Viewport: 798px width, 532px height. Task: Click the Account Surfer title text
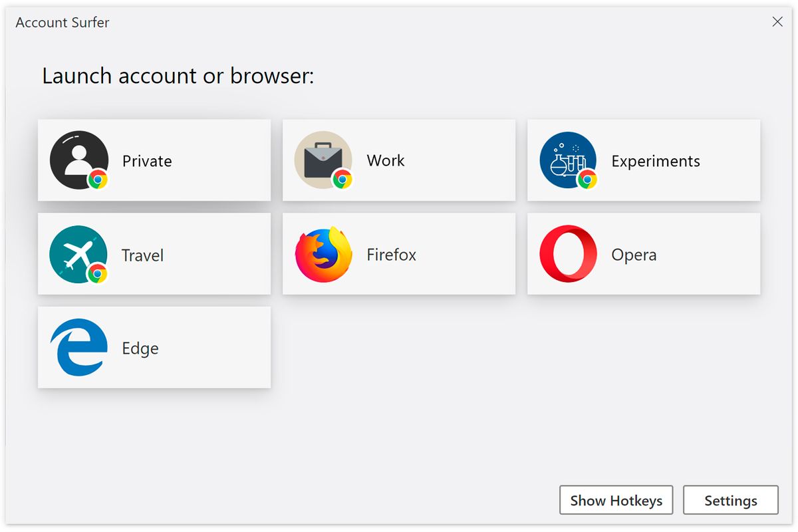[x=62, y=22]
